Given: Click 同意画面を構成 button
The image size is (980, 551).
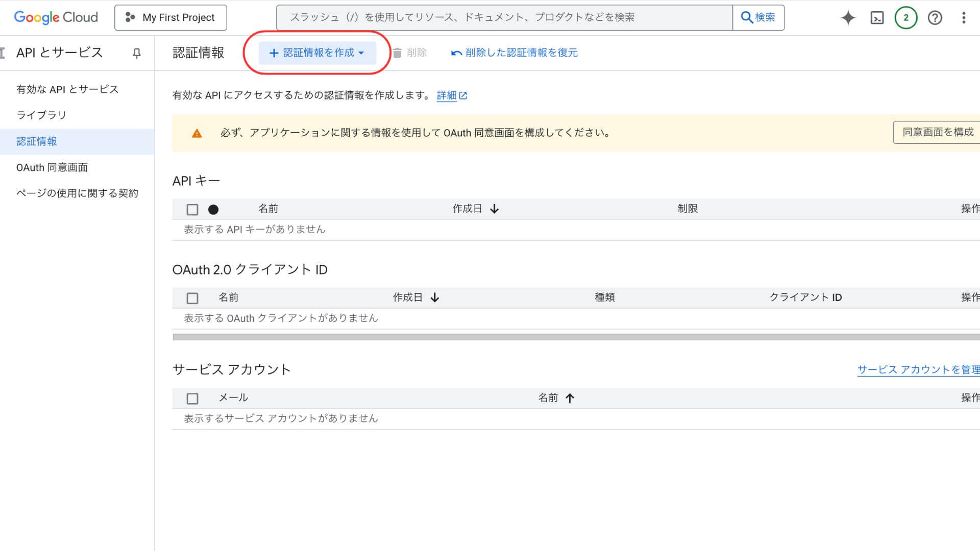Looking at the screenshot, I should [937, 132].
